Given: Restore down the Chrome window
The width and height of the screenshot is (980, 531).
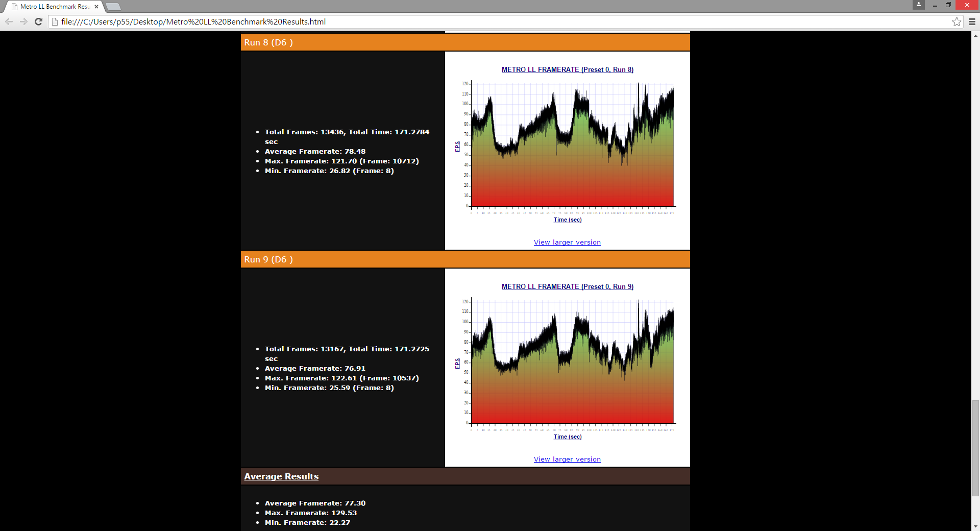Looking at the screenshot, I should (948, 5).
